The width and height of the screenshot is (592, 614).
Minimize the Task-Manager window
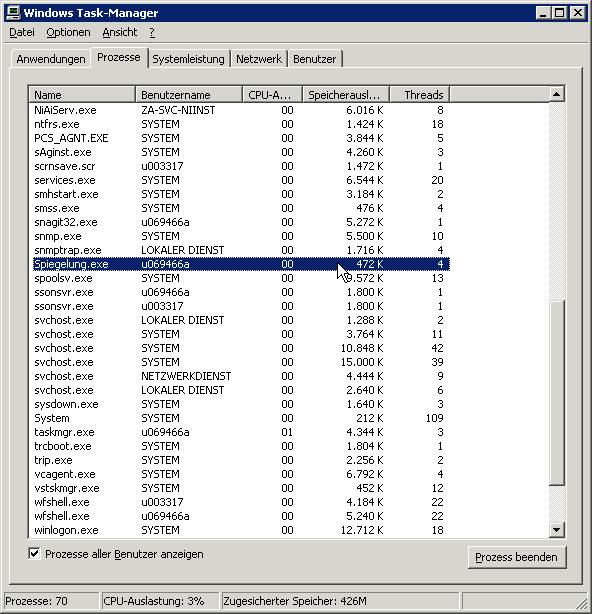[x=543, y=13]
